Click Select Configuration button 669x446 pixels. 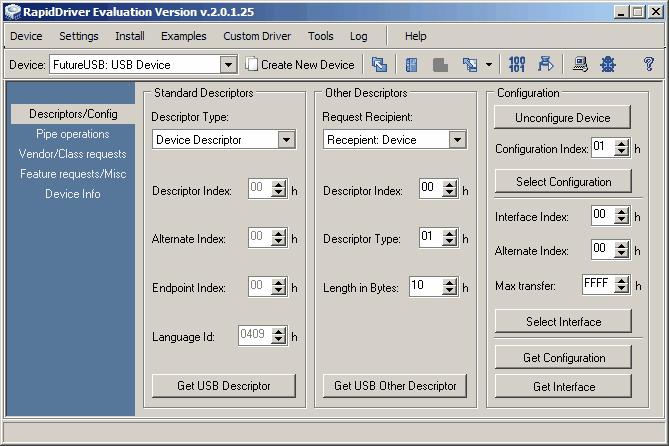click(x=563, y=182)
